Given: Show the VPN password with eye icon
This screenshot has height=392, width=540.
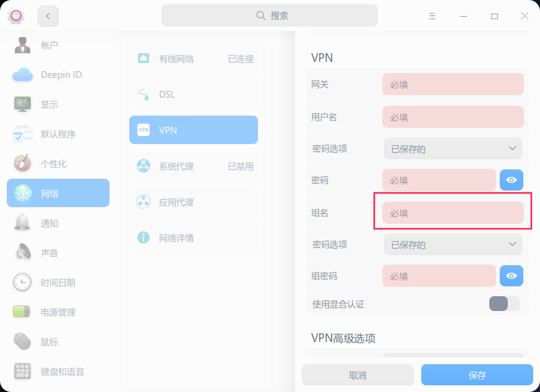Looking at the screenshot, I should pos(512,180).
